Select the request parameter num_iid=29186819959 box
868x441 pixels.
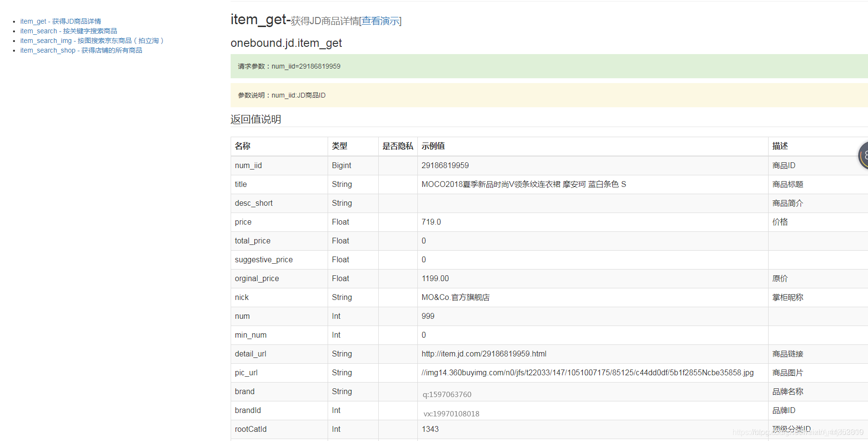(549, 66)
